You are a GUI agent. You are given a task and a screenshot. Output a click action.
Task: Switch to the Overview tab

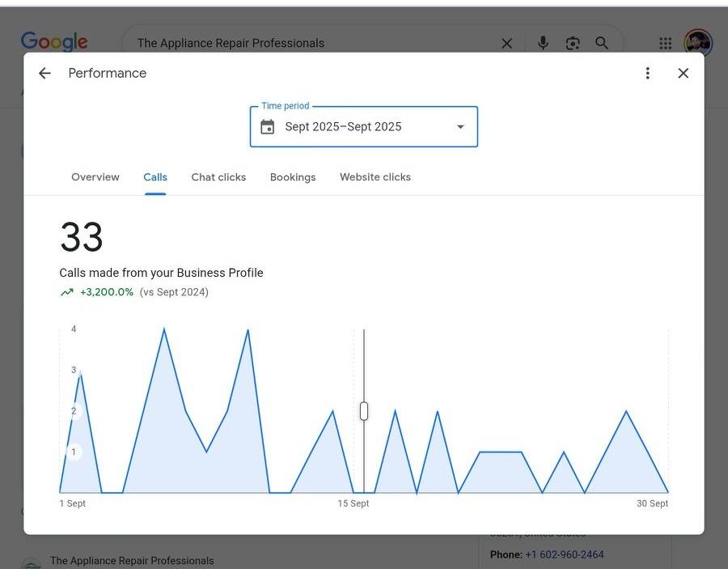[x=95, y=177]
